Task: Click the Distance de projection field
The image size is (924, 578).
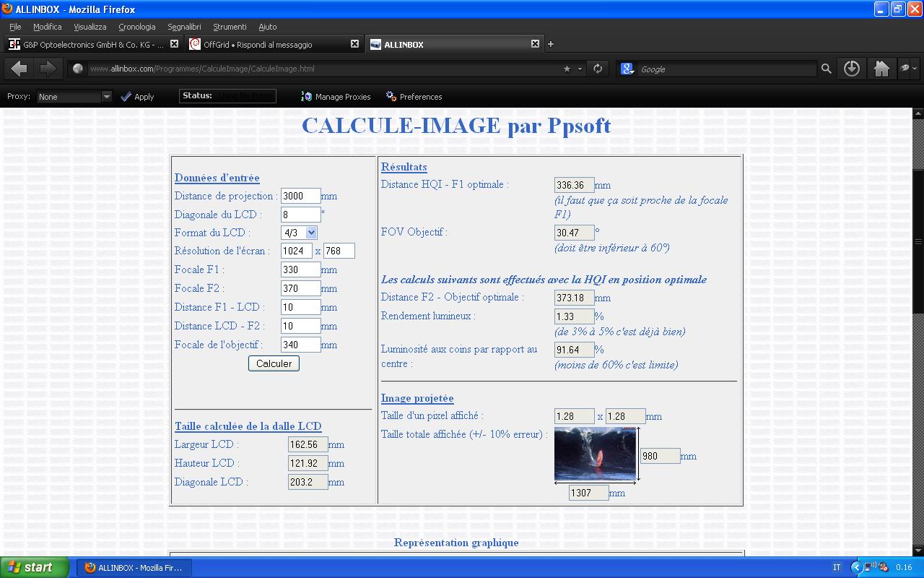Action: click(x=300, y=196)
